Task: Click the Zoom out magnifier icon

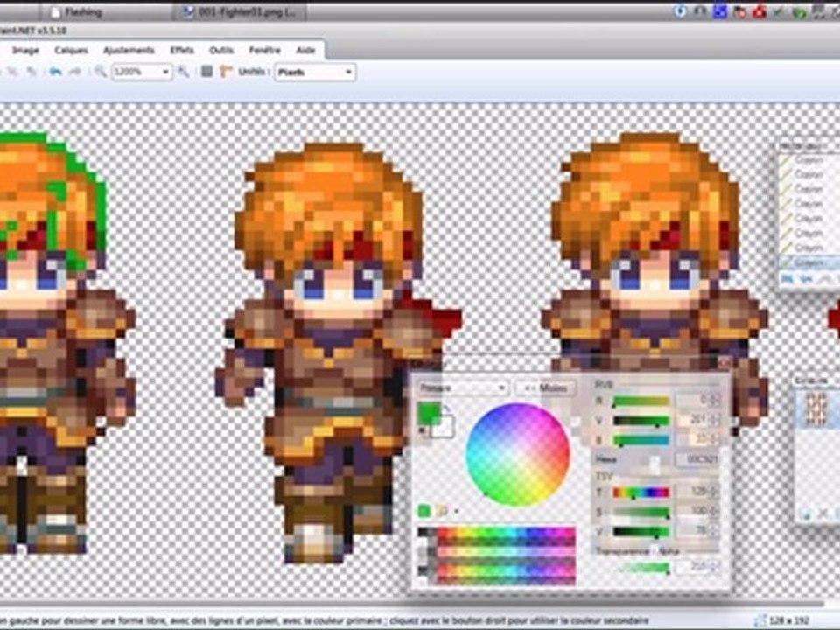Action: click(x=100, y=71)
